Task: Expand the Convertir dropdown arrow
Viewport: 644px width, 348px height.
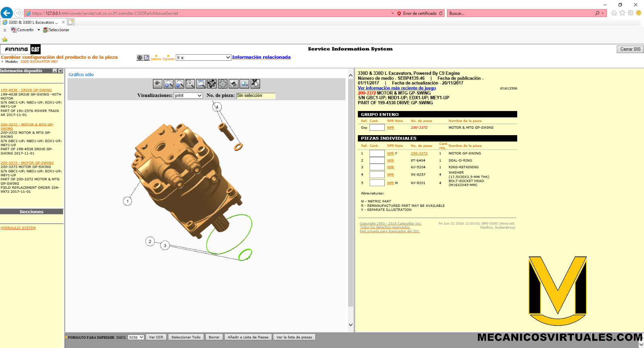Action: pos(39,30)
